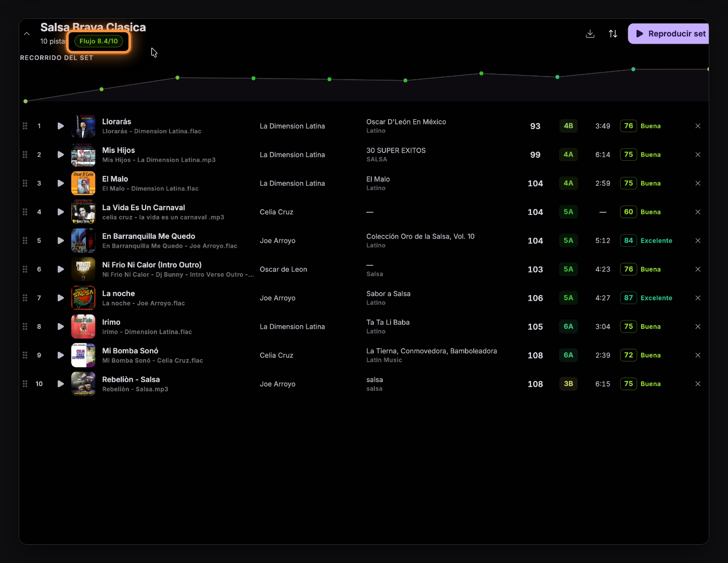Image resolution: width=728 pixels, height=563 pixels.
Task: Play La Vida Es Un Carnaval
Action: [x=61, y=212]
